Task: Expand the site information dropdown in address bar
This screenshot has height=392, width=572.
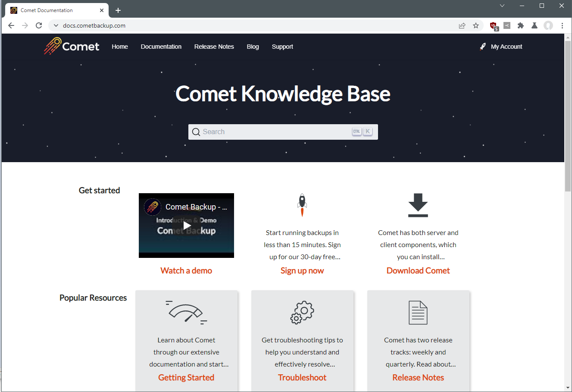Action: click(x=56, y=25)
